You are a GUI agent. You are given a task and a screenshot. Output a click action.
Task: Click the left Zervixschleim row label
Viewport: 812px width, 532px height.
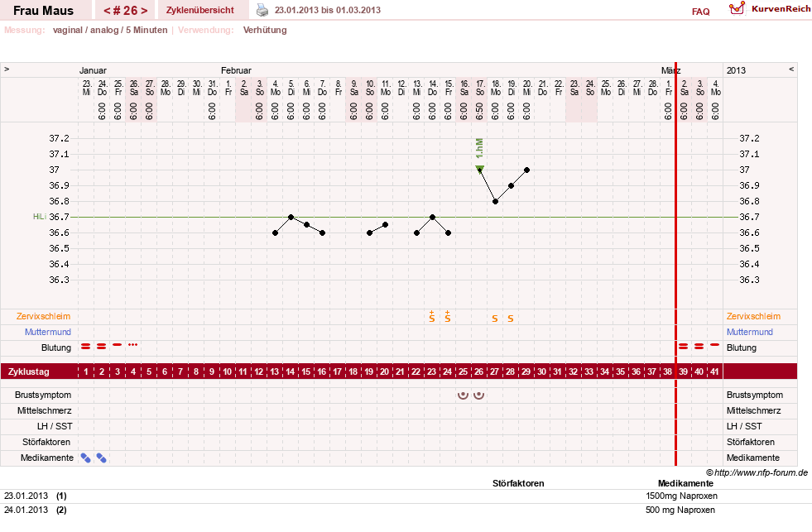tap(44, 316)
